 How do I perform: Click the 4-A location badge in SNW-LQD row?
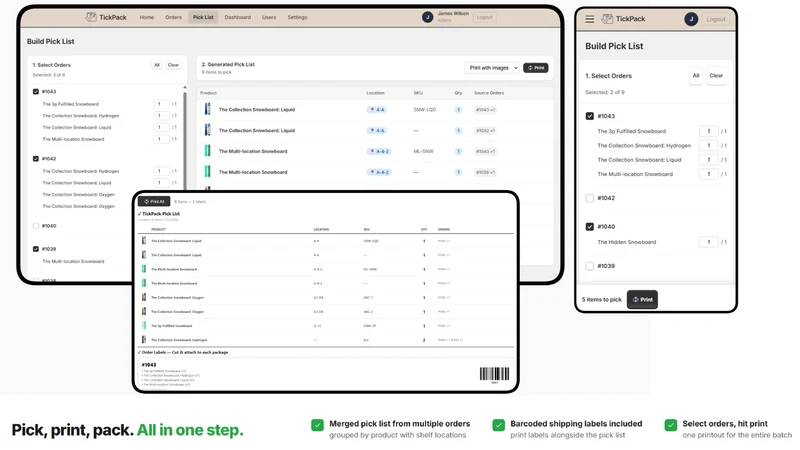coord(377,110)
